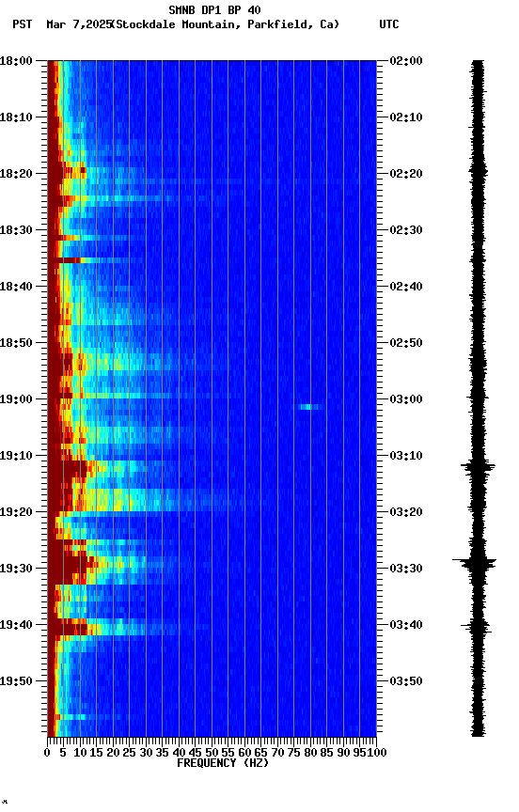Click the '03:40' UTC time label
This screenshot has width=519, height=812.
pos(406,625)
